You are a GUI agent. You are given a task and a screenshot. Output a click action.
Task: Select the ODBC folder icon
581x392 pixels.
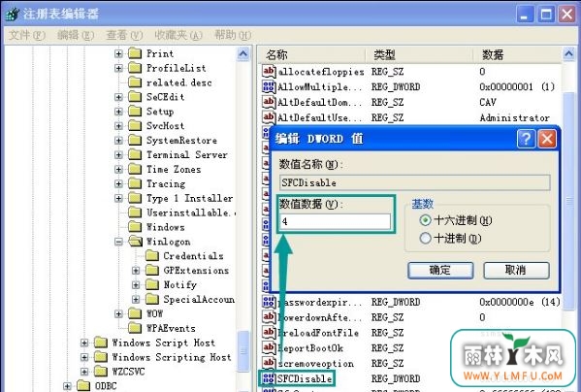[83, 386]
